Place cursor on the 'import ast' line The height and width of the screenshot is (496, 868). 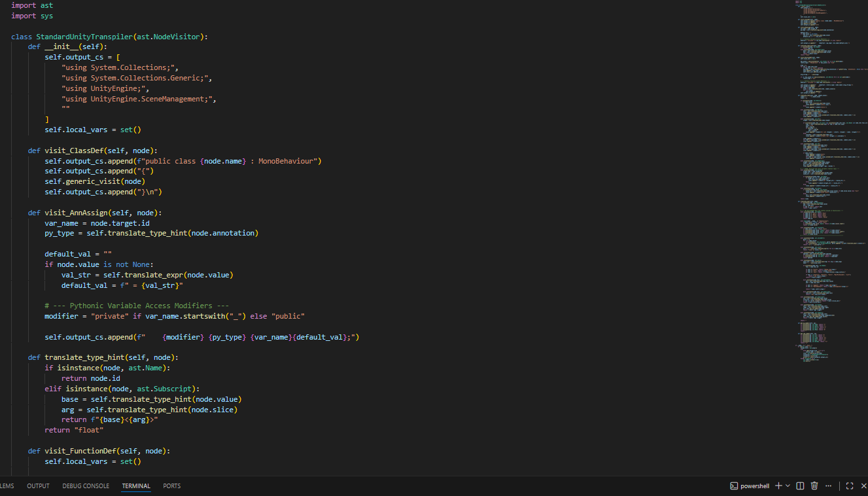tap(32, 5)
